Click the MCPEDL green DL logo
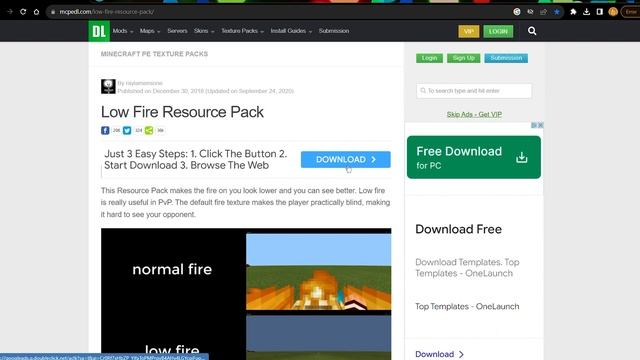The image size is (640, 360). pyautogui.click(x=99, y=31)
